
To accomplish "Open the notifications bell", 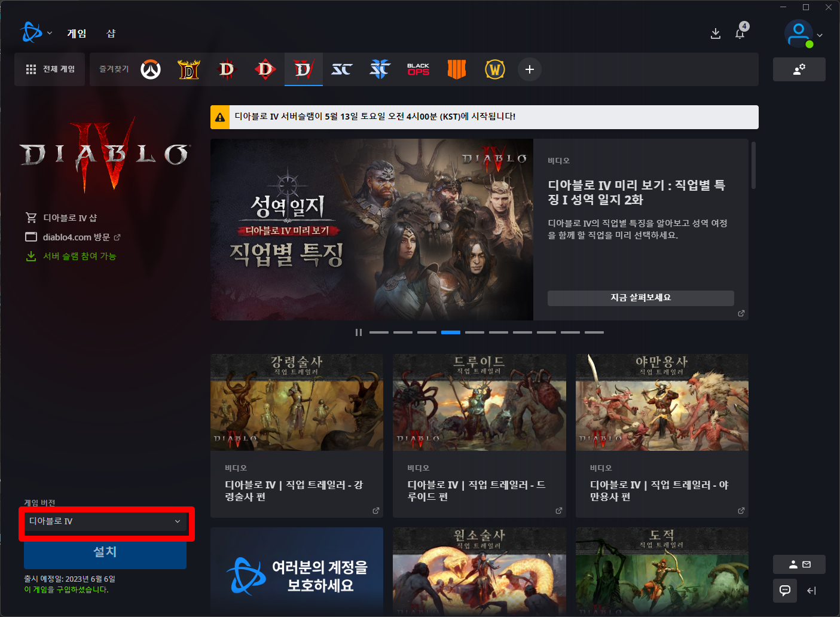I will [740, 33].
